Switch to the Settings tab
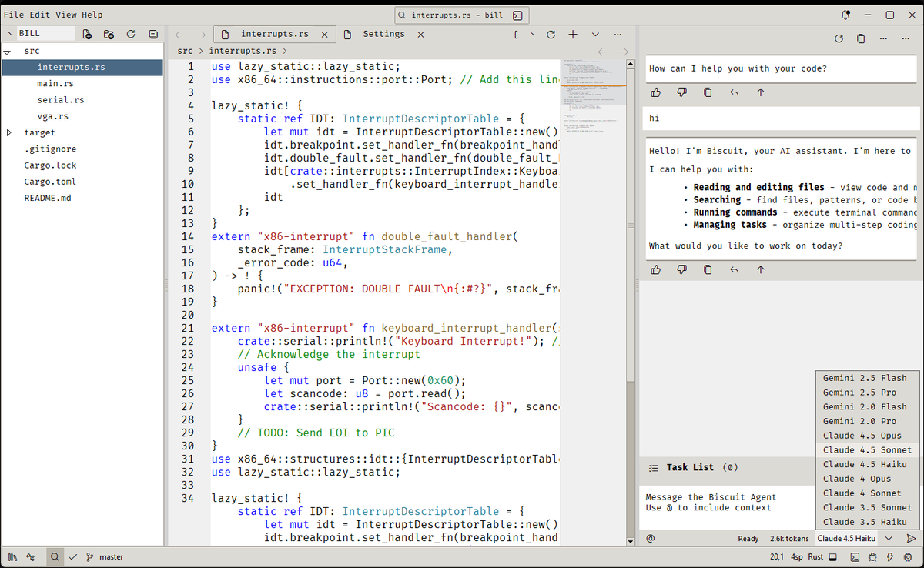The height and width of the screenshot is (568, 924). point(383,34)
